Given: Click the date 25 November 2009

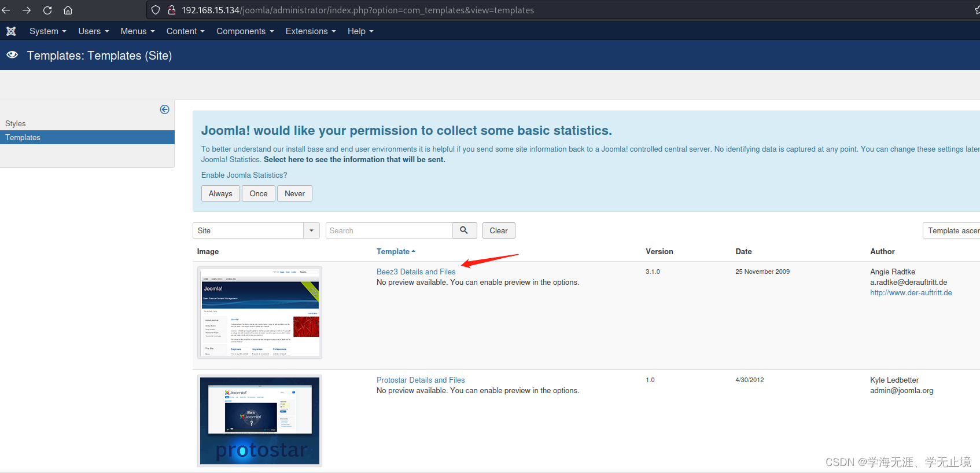Looking at the screenshot, I should coord(762,272).
